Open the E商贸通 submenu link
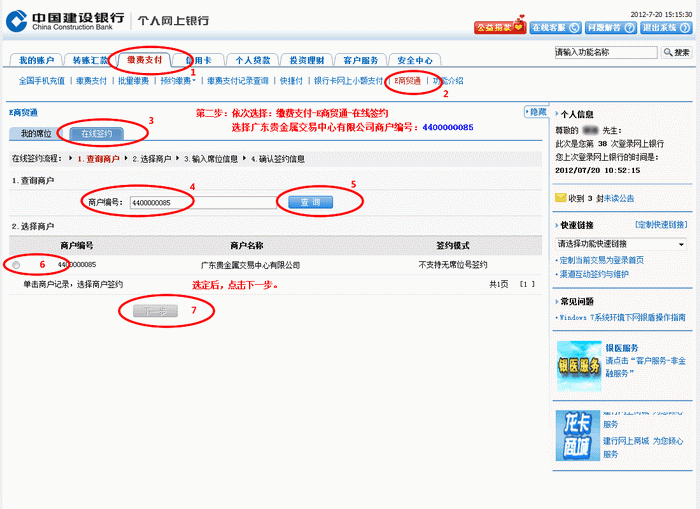The image size is (700, 509). click(x=408, y=80)
